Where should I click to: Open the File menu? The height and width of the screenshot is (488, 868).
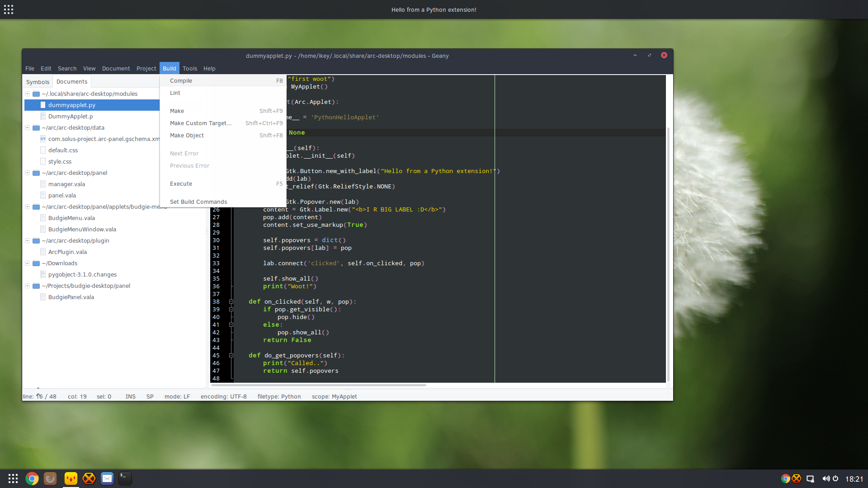30,69
